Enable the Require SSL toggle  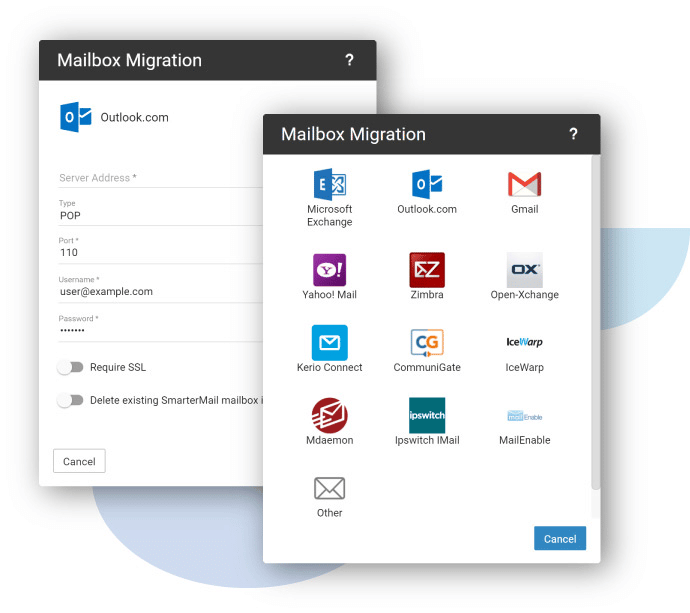pyautogui.click(x=70, y=367)
